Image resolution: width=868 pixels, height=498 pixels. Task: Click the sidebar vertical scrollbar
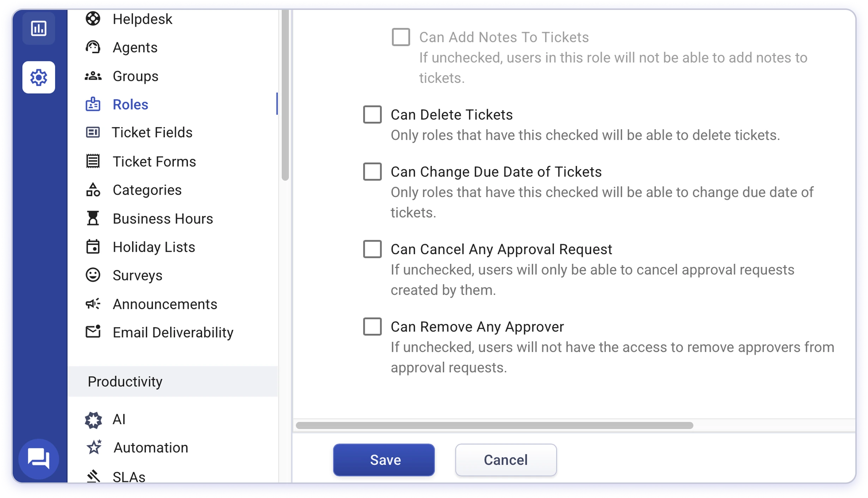(x=285, y=95)
